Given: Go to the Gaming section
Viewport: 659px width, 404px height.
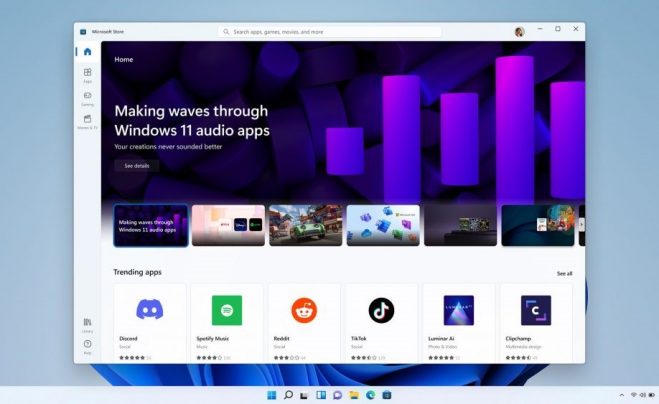Looking at the screenshot, I should [x=87, y=98].
